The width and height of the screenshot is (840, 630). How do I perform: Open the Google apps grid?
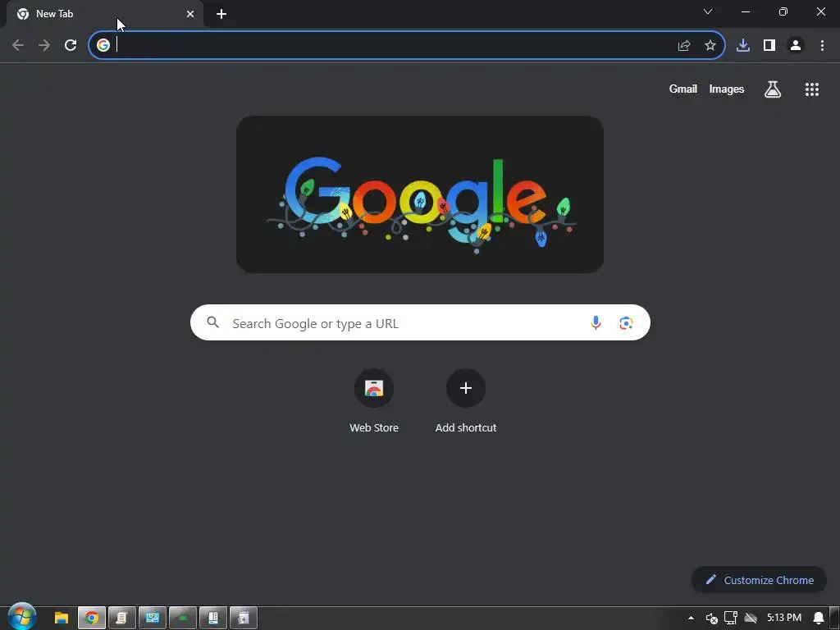(811, 89)
